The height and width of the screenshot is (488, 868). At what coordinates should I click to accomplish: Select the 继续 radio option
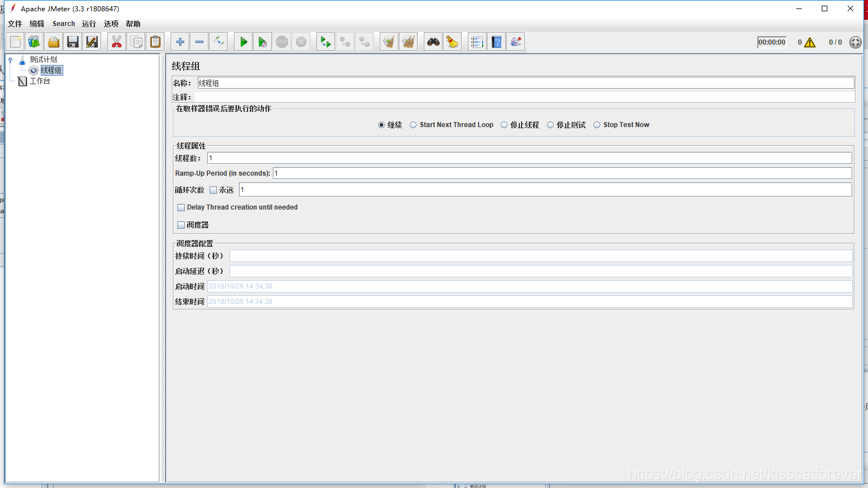coord(390,125)
